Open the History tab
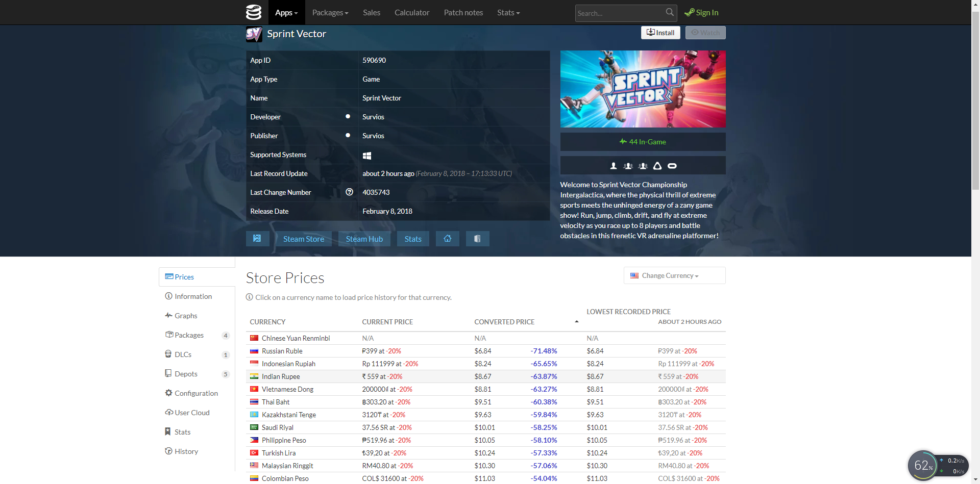This screenshot has height=484, width=980. (x=197, y=451)
